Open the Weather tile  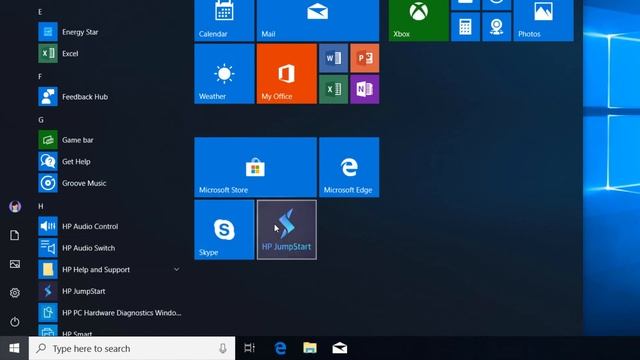pyautogui.click(x=224, y=74)
